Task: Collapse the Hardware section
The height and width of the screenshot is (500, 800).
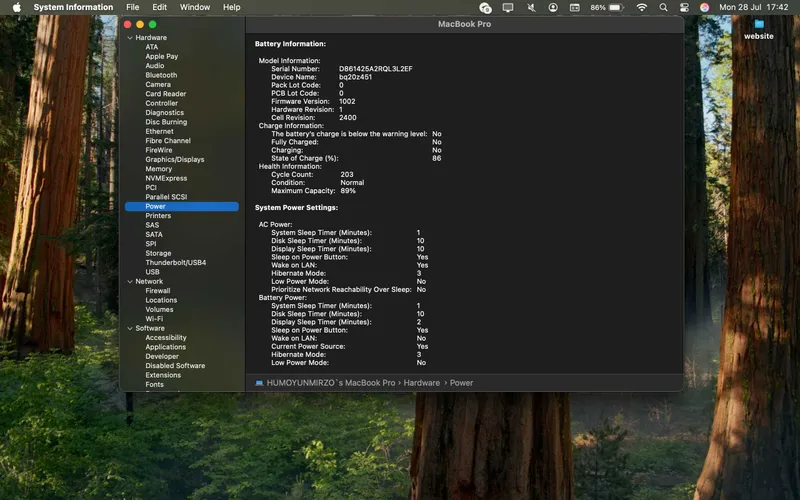Action: click(130, 38)
